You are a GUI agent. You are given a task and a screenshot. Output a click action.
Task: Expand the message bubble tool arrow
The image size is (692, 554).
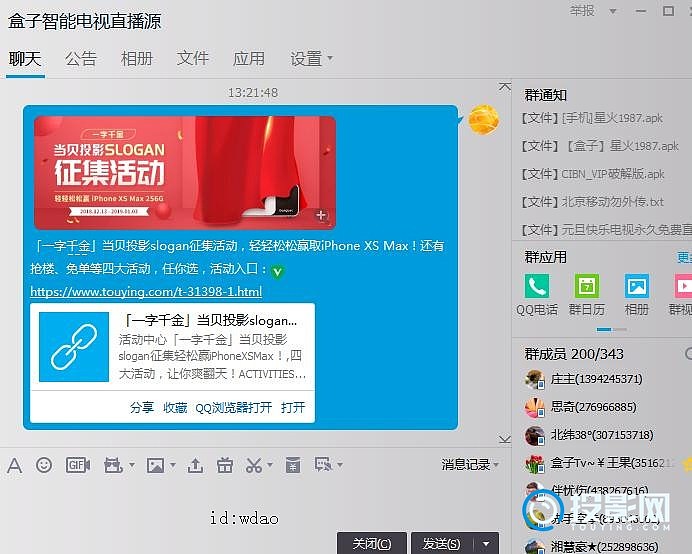coord(340,464)
